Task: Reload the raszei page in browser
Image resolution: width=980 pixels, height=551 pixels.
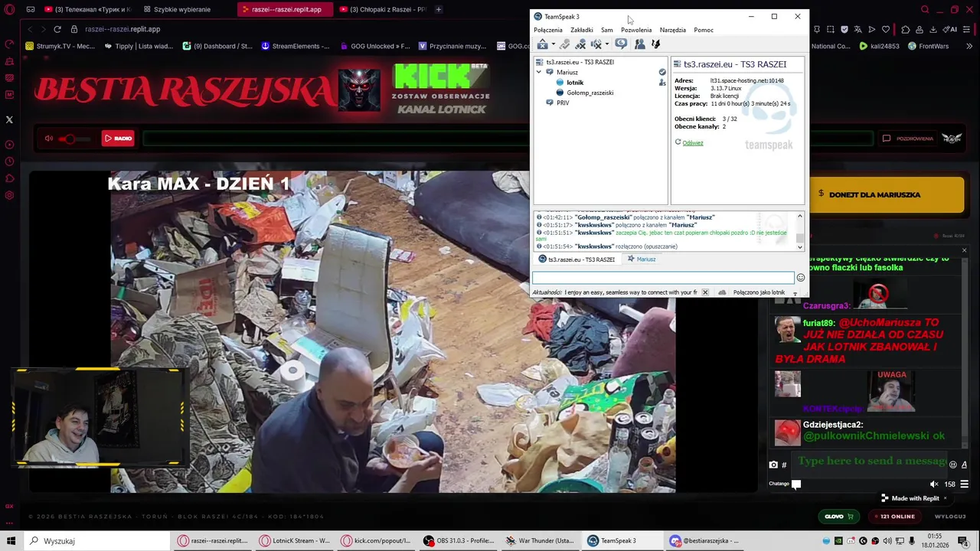Action: pos(57,29)
